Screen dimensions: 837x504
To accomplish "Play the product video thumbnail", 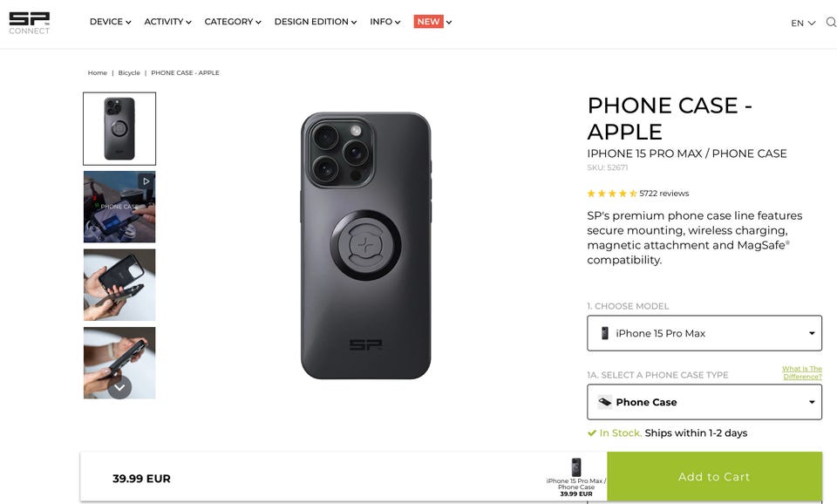I will [x=119, y=207].
